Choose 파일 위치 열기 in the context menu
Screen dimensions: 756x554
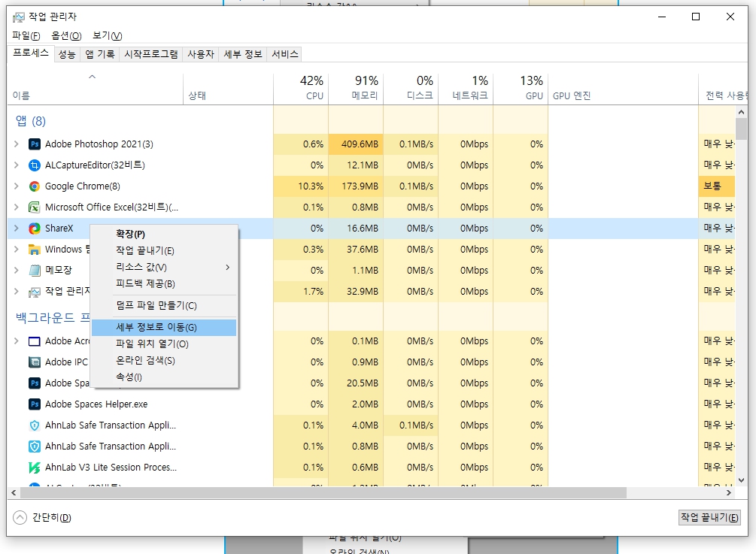click(x=164, y=344)
